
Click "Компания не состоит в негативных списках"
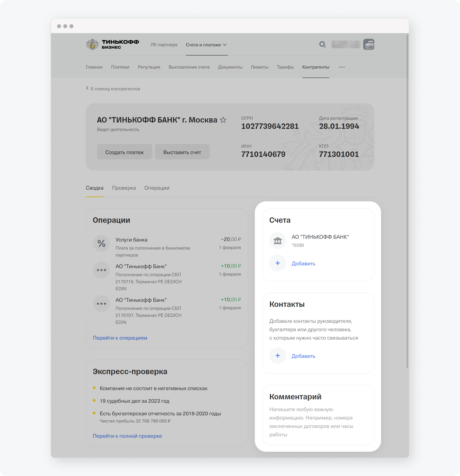[x=154, y=388]
